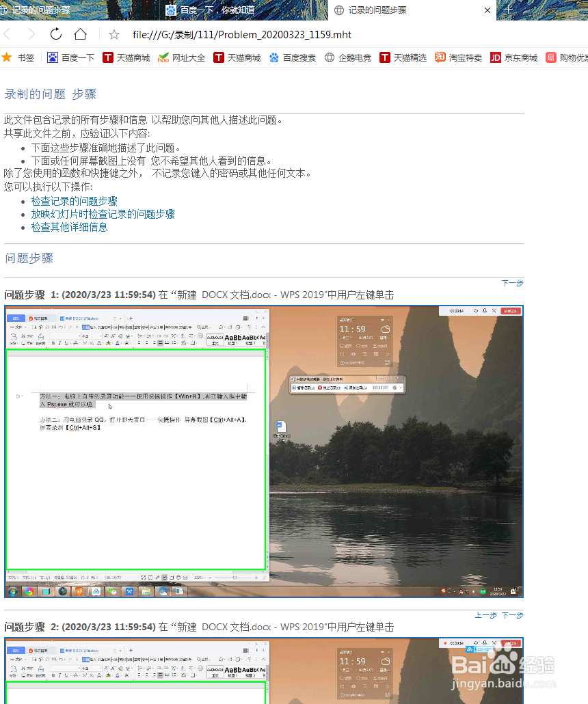Open a new browser tab

coord(509,10)
